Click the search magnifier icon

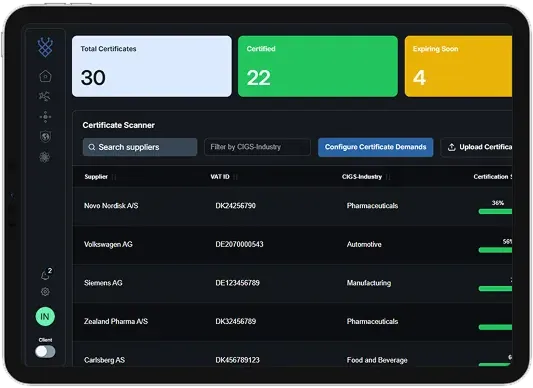click(x=91, y=147)
